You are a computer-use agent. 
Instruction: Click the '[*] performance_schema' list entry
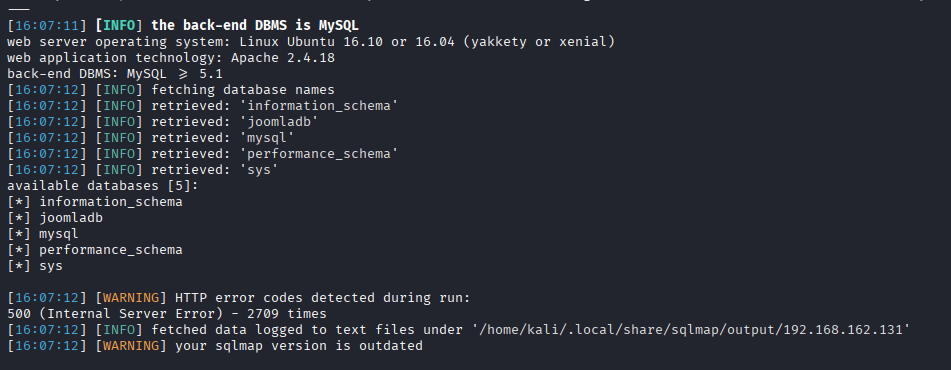(95, 249)
